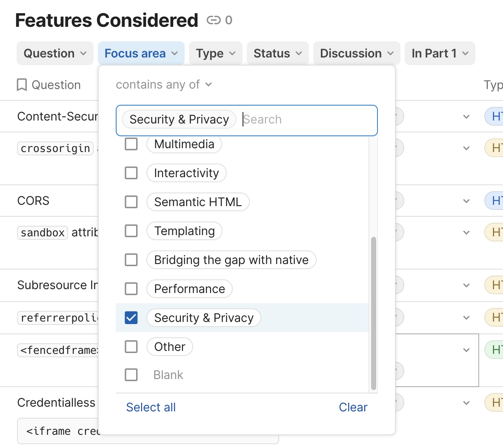Viewport: 503px width, 448px height.
Task: Open the Question filter dropdown
Action: point(55,53)
